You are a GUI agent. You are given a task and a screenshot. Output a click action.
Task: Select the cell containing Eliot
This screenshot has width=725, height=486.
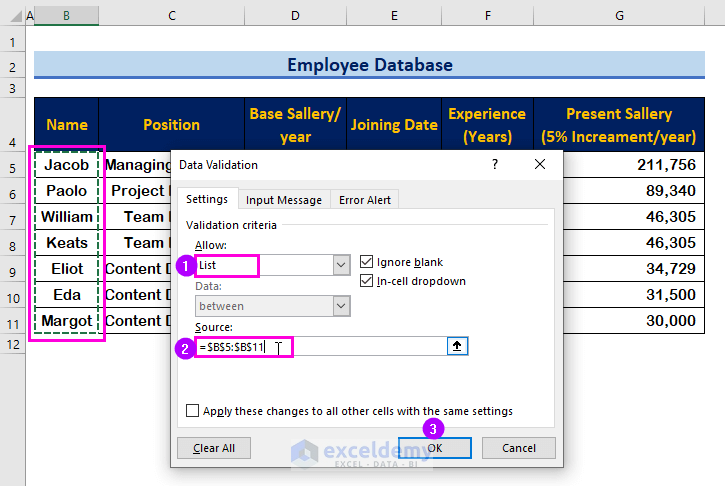click(x=67, y=269)
